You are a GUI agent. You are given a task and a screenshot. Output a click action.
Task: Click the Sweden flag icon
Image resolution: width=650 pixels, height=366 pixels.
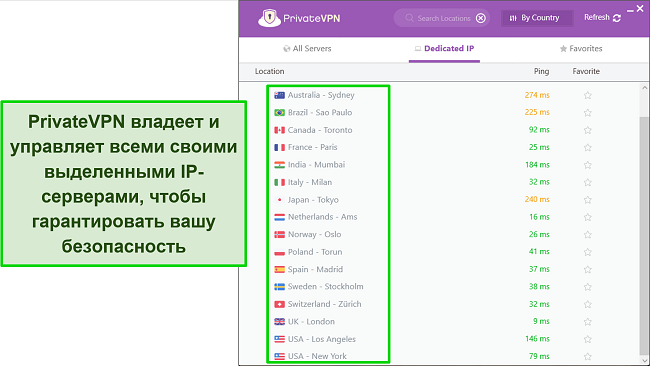(x=279, y=287)
